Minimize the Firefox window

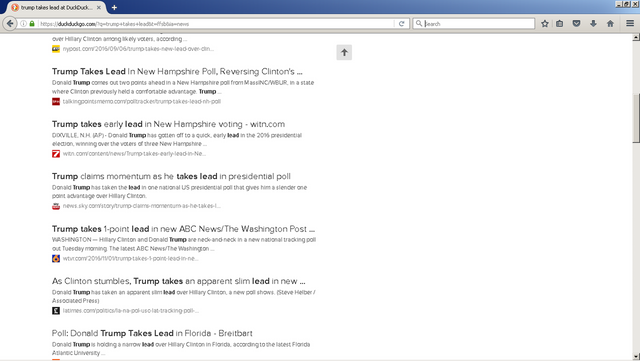(x=619, y=4)
